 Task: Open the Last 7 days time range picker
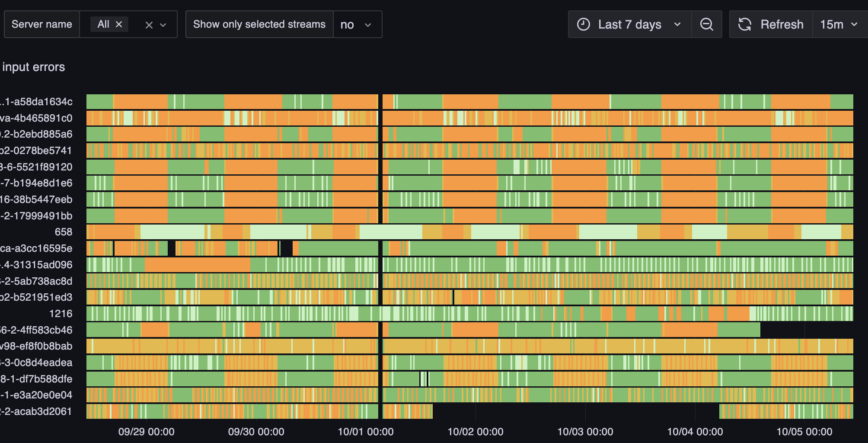(x=629, y=24)
